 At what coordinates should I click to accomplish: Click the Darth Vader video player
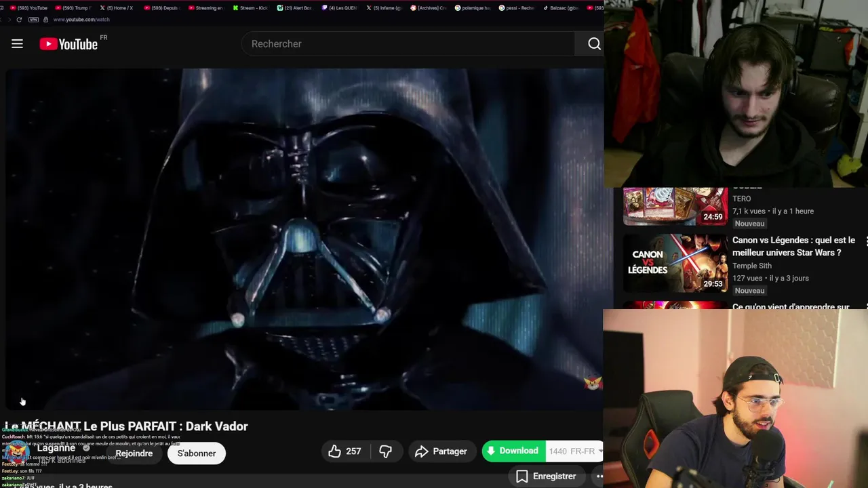click(x=304, y=239)
